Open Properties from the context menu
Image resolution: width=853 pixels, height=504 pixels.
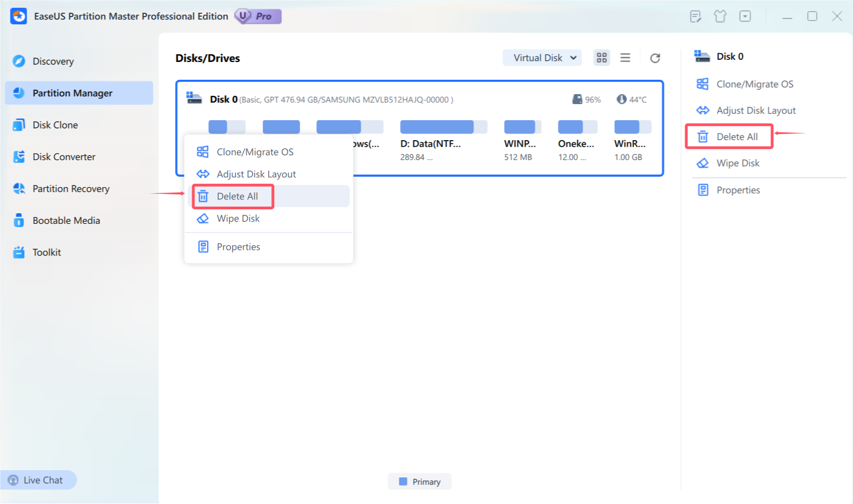(269, 247)
